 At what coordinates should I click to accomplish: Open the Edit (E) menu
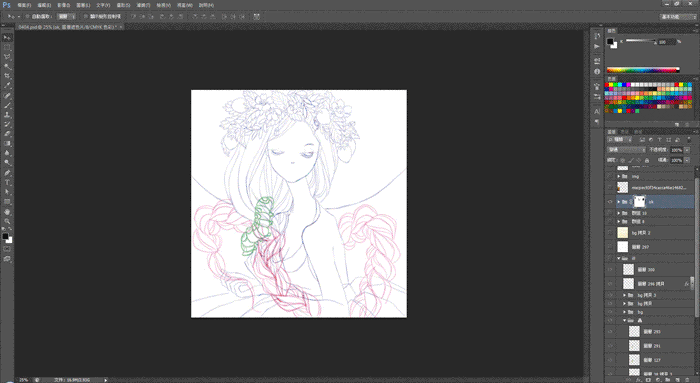(44, 5)
